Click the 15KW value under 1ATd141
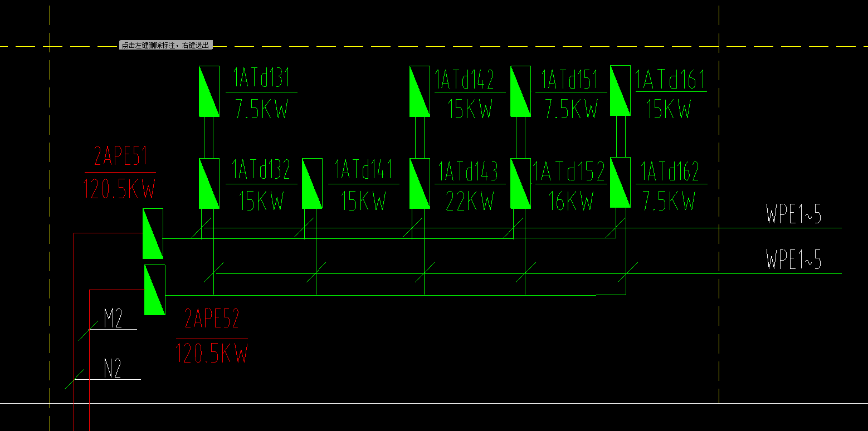The image size is (868, 431). click(364, 201)
